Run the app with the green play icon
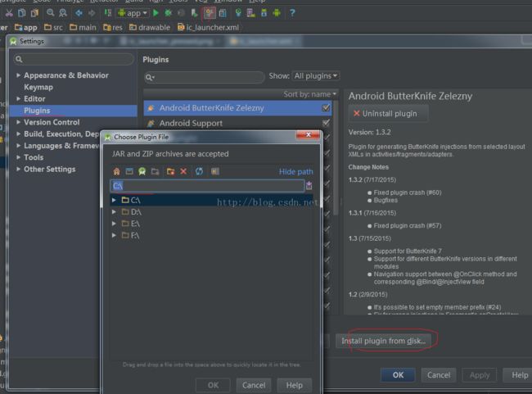Viewport: 532px width, 394px height. click(156, 13)
